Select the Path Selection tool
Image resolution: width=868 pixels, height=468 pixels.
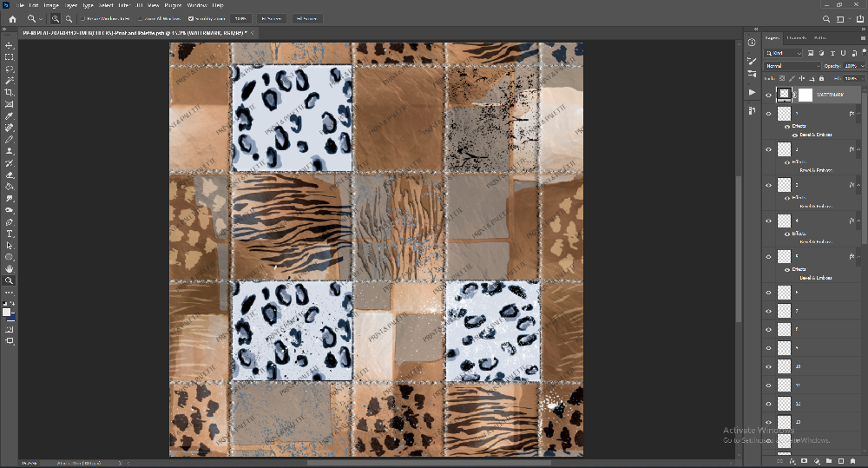coord(9,246)
